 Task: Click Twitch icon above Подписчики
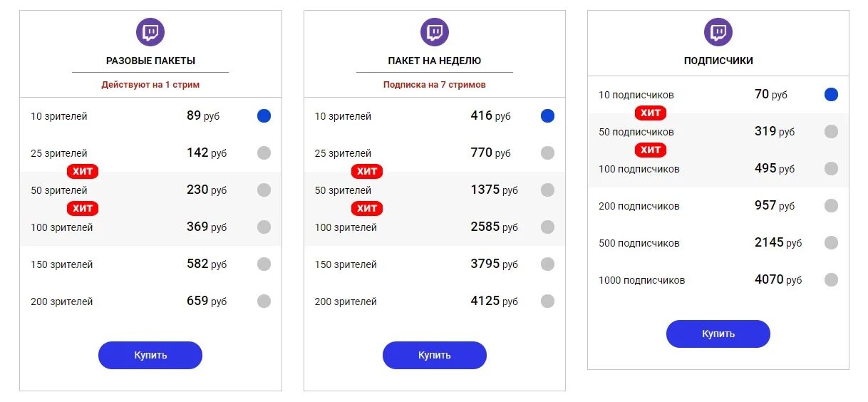point(718,32)
